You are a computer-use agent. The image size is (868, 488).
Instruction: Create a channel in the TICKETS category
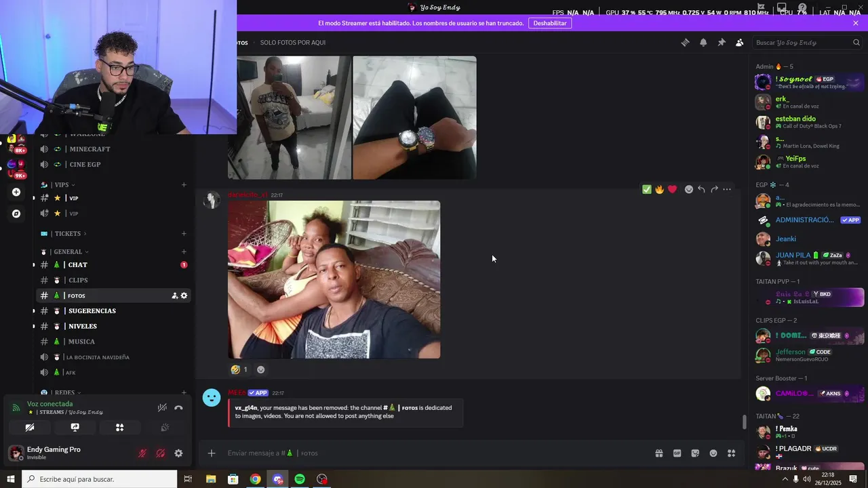point(184,234)
